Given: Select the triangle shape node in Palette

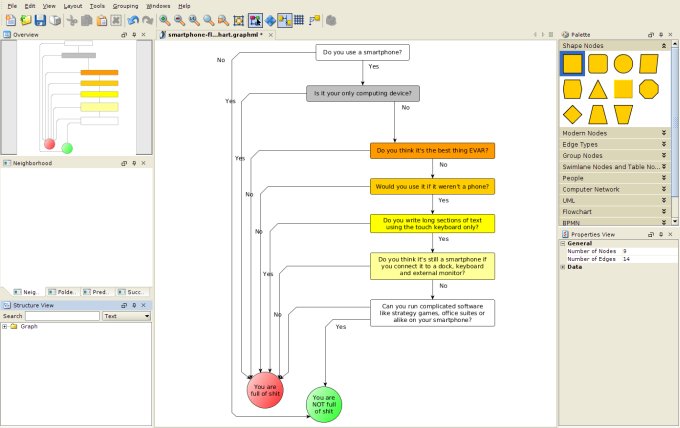Looking at the screenshot, I should click(598, 89).
